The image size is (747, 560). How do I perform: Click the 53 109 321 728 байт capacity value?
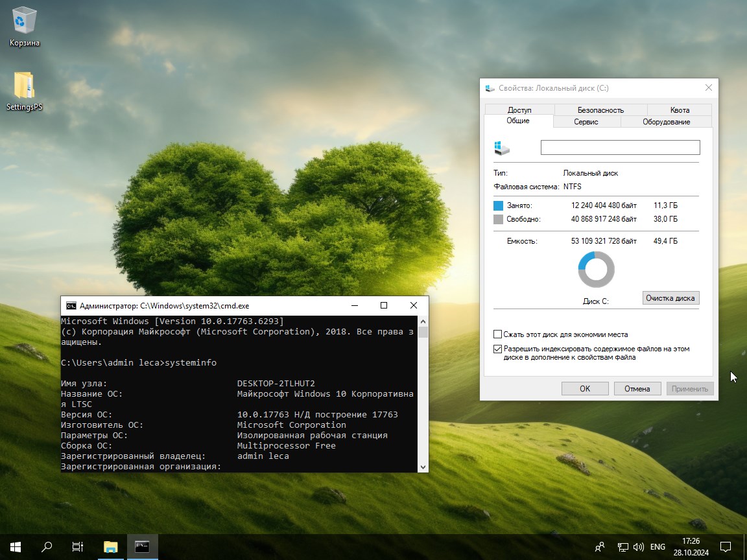tap(604, 241)
